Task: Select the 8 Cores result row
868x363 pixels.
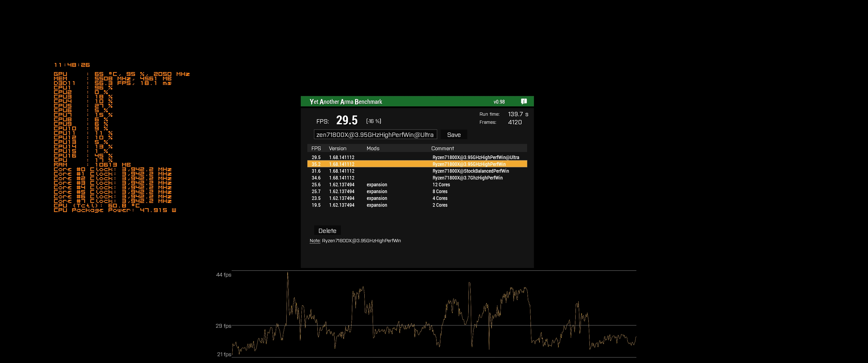Action: coord(417,191)
